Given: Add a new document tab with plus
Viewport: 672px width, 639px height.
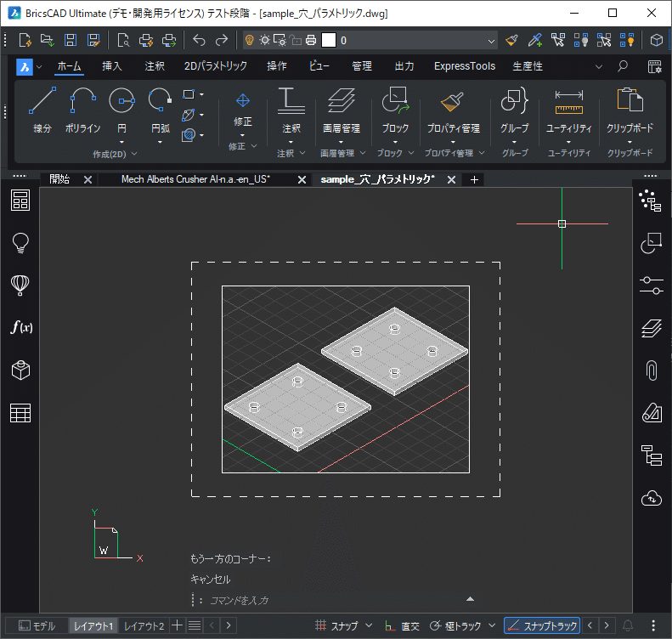Looking at the screenshot, I should pos(474,180).
